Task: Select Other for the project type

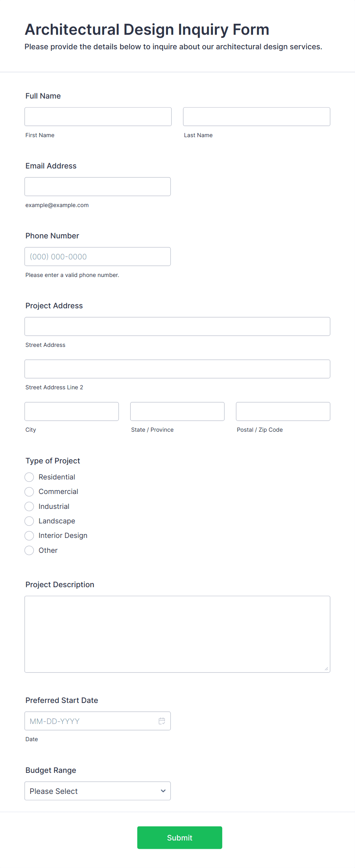Action: (x=29, y=550)
